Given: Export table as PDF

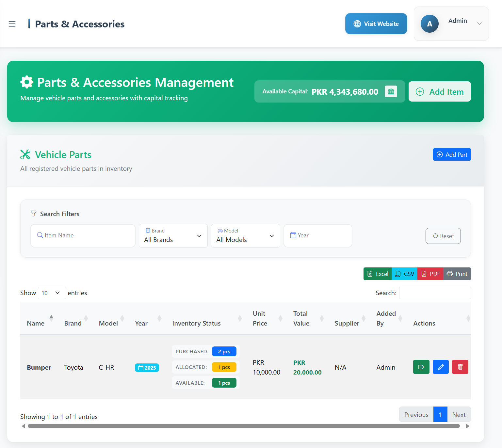Looking at the screenshot, I should 430,274.
